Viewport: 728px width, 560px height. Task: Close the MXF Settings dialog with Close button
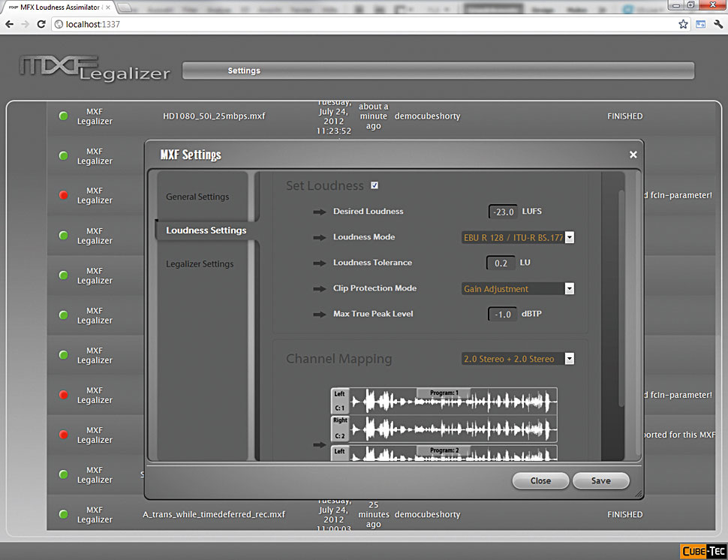(x=540, y=480)
